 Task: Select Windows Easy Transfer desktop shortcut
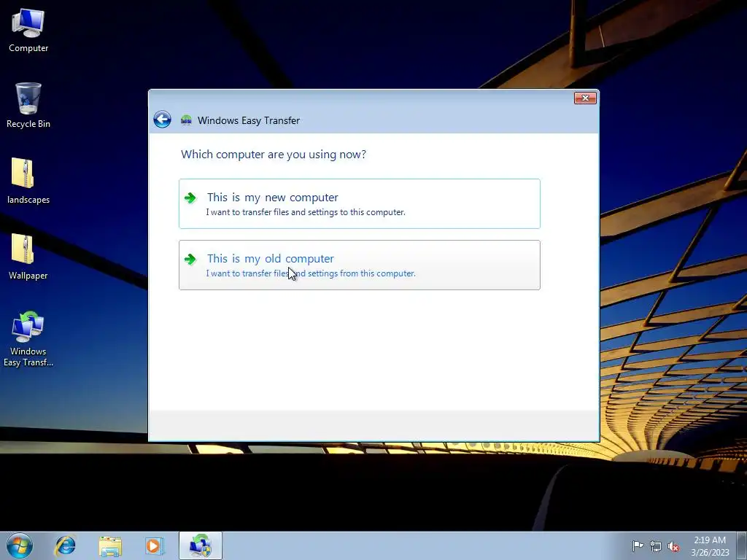[x=28, y=338]
